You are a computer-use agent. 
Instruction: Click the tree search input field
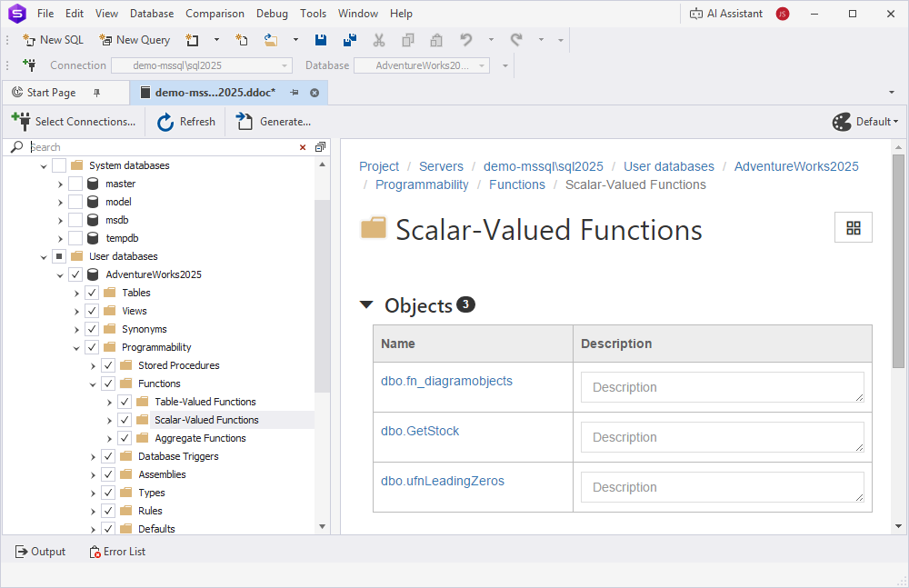click(163, 147)
